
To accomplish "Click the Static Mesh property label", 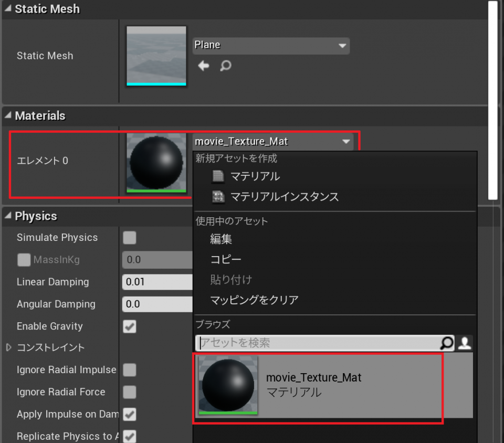I will pos(45,56).
